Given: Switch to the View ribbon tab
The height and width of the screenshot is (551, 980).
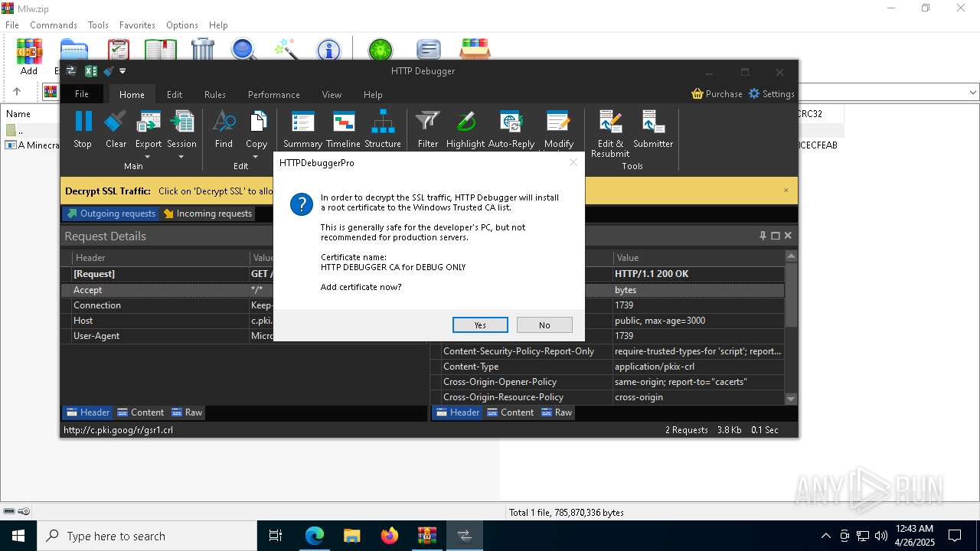Looking at the screenshot, I should click(332, 94).
